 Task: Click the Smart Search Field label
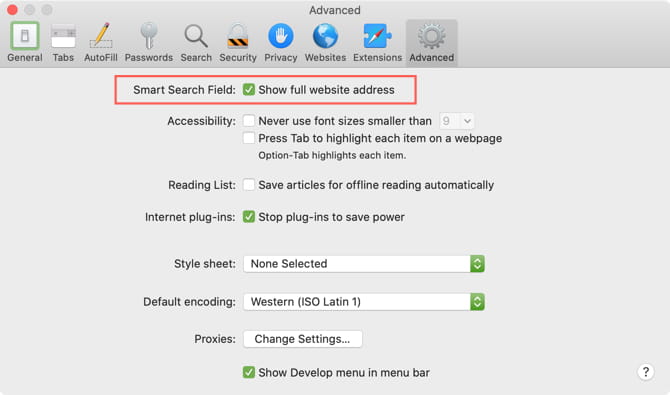(x=184, y=90)
